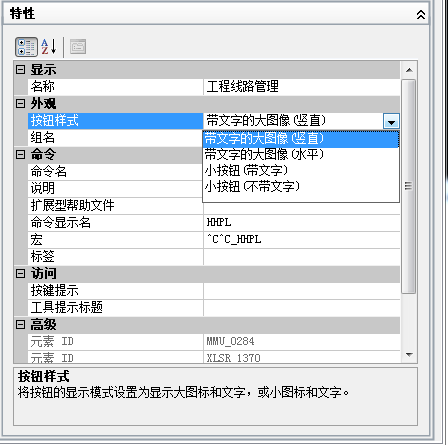
Task: Click the XLSR 1370 element ID value
Action: tap(302, 357)
